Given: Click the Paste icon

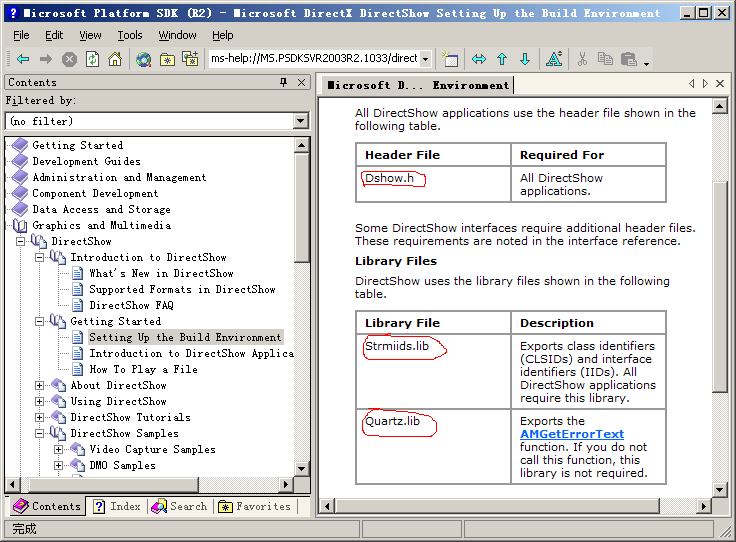Looking at the screenshot, I should pyautogui.click(x=629, y=59).
